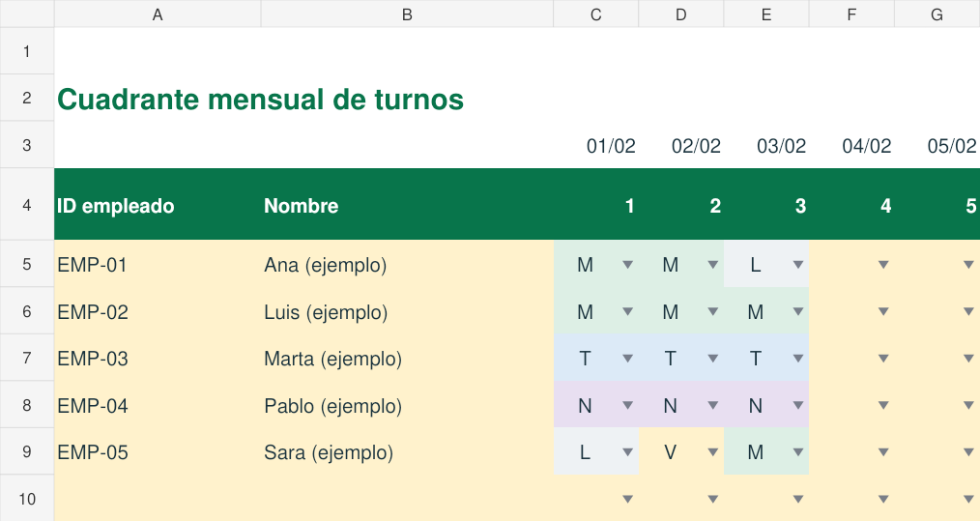This screenshot has height=521, width=980.
Task: Open dropdown arrow in row 10 column F
Action: (x=883, y=499)
